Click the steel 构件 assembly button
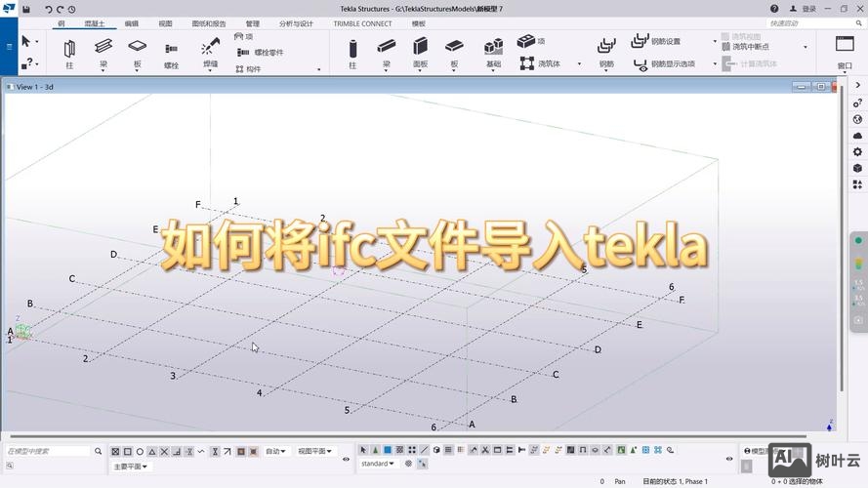The height and width of the screenshot is (488, 868). point(248,69)
